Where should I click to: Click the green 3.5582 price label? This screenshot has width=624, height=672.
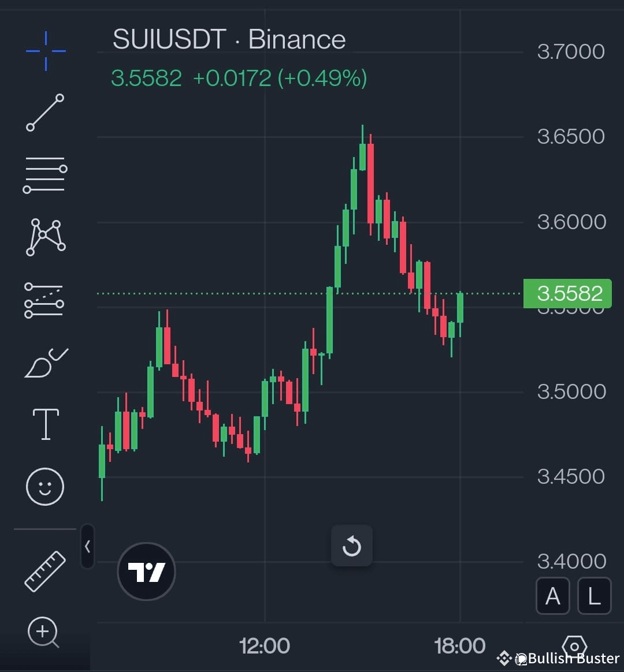click(x=567, y=293)
